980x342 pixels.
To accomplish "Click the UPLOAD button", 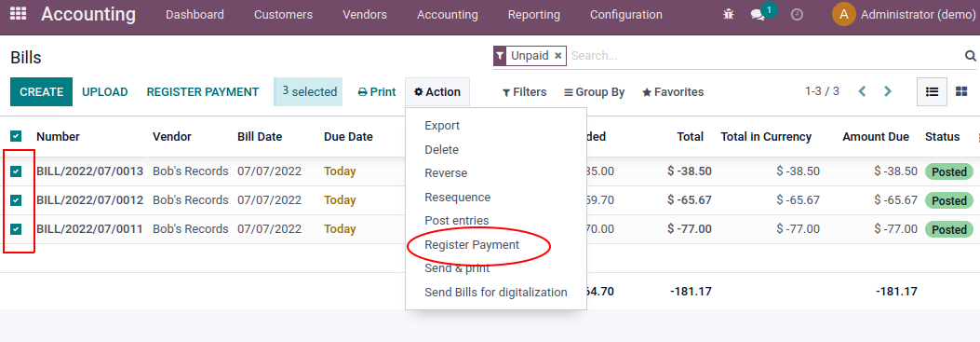I will [x=105, y=92].
